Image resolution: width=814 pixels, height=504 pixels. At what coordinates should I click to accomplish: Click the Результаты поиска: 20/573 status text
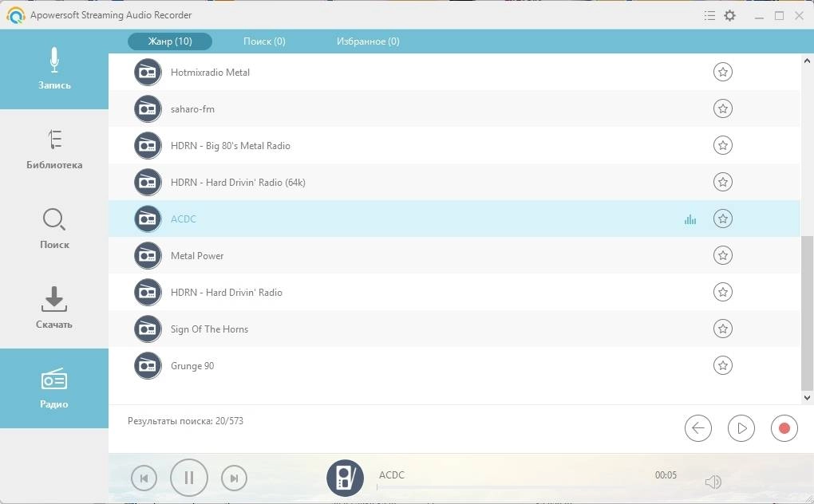click(x=185, y=421)
